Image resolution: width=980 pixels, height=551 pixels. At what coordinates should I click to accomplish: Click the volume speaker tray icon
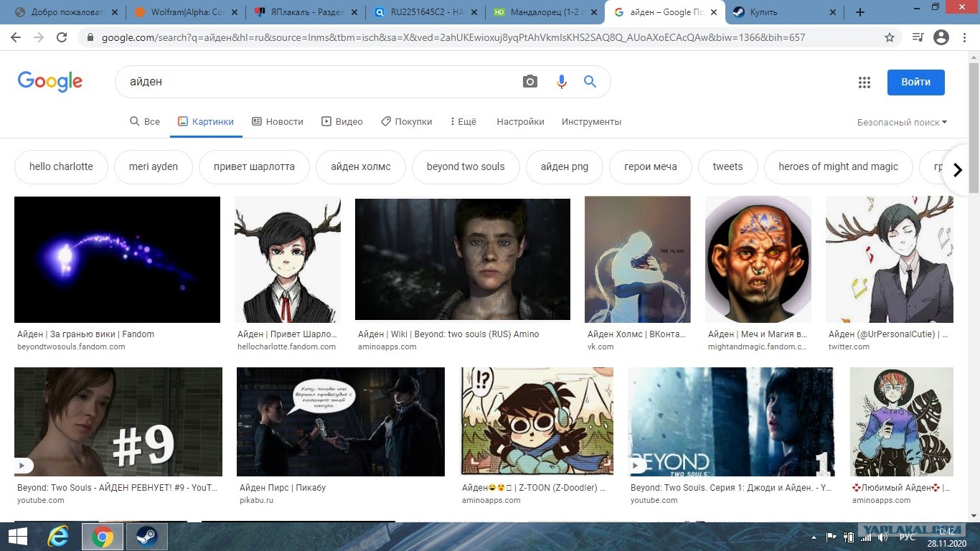(882, 537)
